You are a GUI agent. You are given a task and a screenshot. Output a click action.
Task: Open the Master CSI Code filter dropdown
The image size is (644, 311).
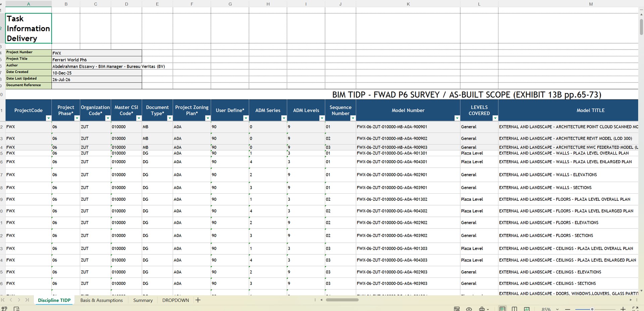139,118
